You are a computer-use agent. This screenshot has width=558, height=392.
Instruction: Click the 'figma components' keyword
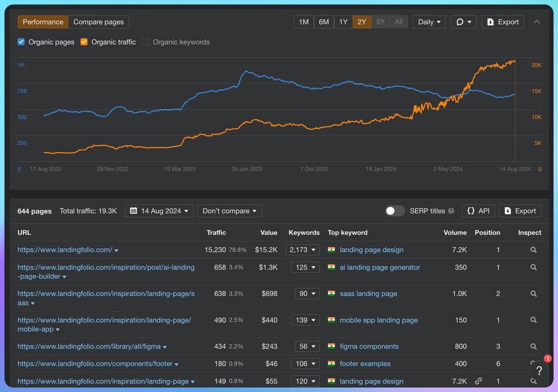tap(369, 346)
